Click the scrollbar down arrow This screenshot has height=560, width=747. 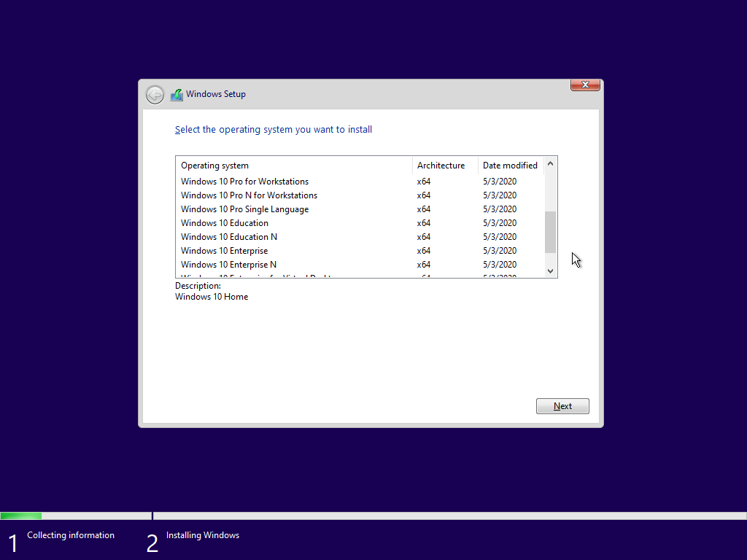pyautogui.click(x=550, y=271)
